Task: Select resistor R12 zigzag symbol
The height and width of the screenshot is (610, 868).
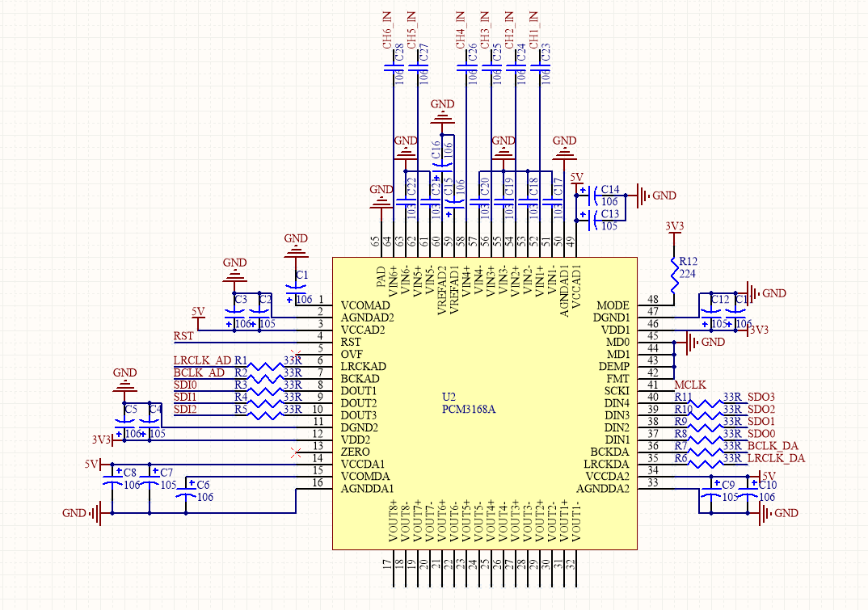Action: click(x=674, y=276)
